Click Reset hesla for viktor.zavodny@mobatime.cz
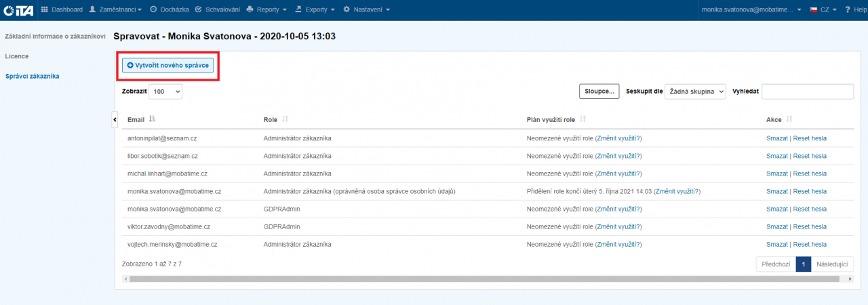868x305 pixels. pyautogui.click(x=810, y=226)
